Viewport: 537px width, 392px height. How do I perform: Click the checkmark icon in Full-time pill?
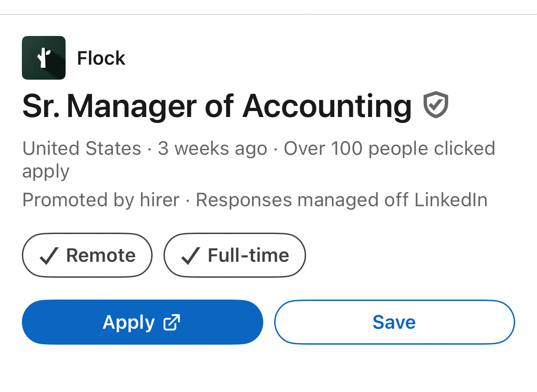pyautogui.click(x=190, y=256)
